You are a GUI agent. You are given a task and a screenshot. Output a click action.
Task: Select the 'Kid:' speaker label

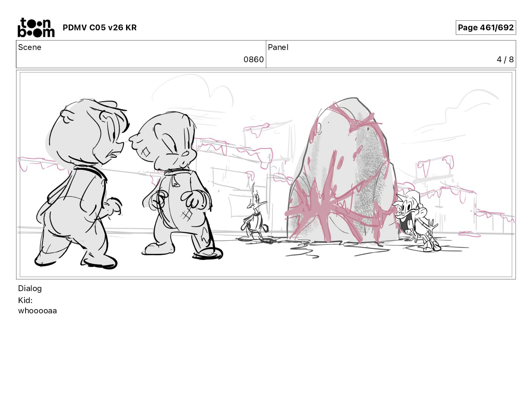pos(25,300)
